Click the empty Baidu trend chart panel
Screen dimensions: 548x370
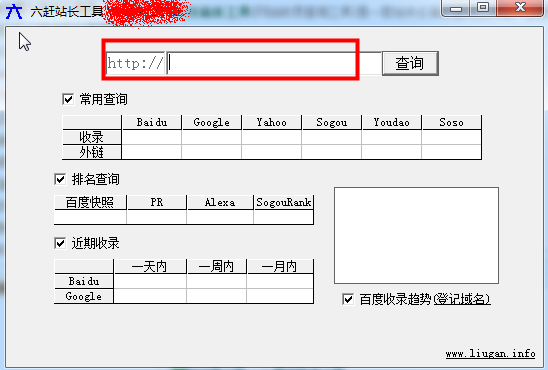click(x=416, y=235)
